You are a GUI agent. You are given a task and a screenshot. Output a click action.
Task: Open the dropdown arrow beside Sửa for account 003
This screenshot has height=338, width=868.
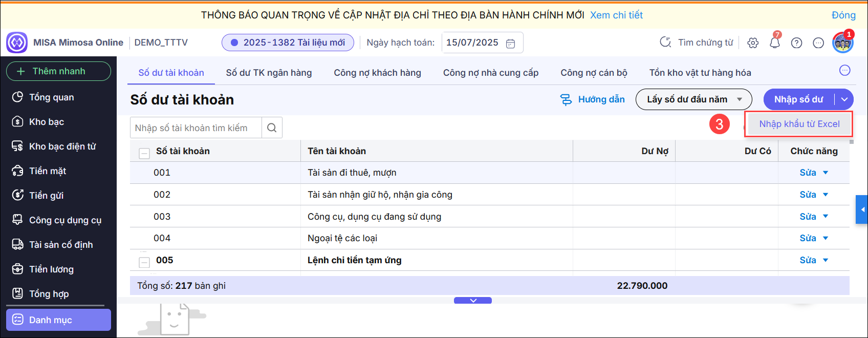(x=826, y=217)
